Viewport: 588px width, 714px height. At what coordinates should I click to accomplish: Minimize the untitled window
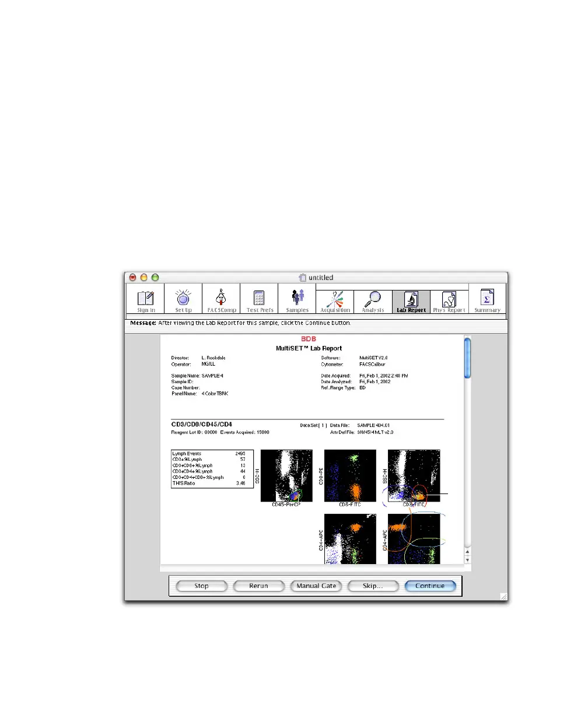point(143,278)
